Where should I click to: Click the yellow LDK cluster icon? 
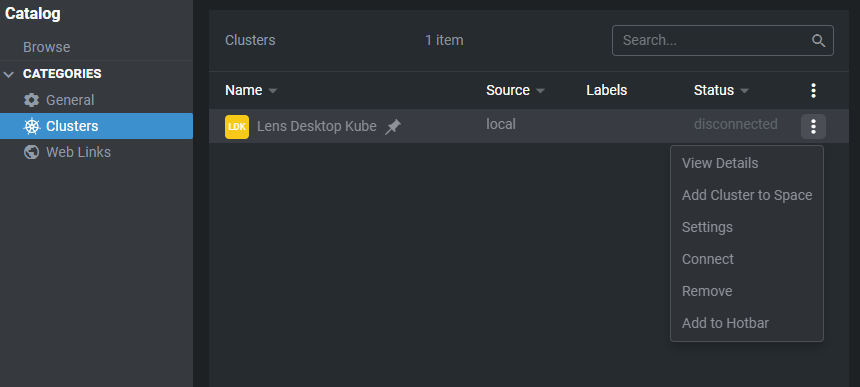point(237,127)
